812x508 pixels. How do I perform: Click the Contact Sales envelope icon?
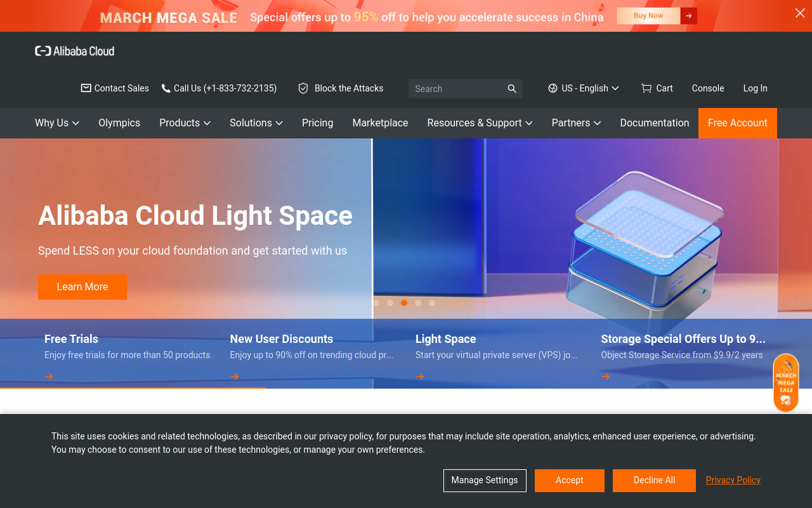86,88
